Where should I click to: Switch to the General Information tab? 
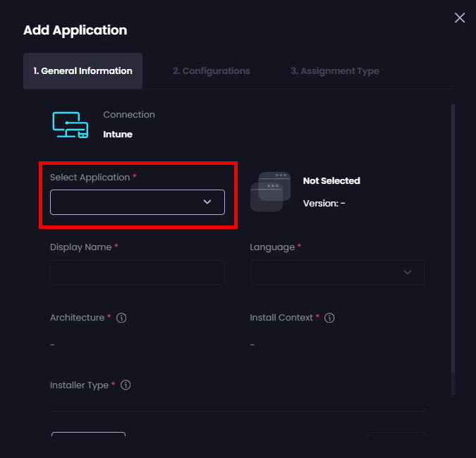[x=83, y=71]
